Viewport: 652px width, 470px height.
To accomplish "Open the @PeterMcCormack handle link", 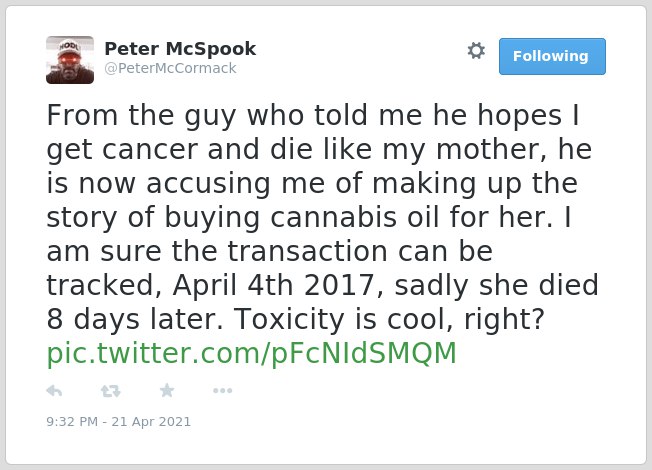I will [x=170, y=68].
